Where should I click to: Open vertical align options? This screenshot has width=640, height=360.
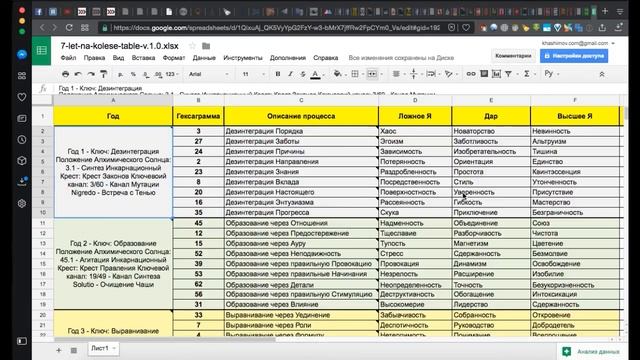click(413, 74)
